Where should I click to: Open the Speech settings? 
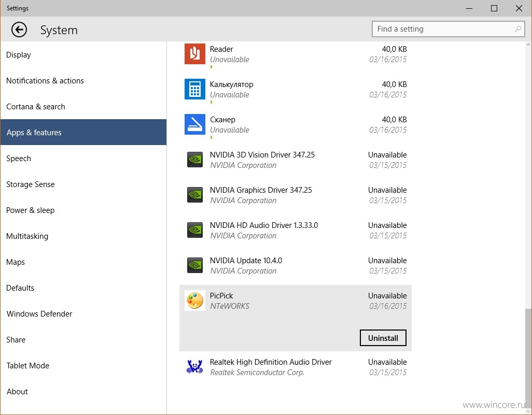83,159
